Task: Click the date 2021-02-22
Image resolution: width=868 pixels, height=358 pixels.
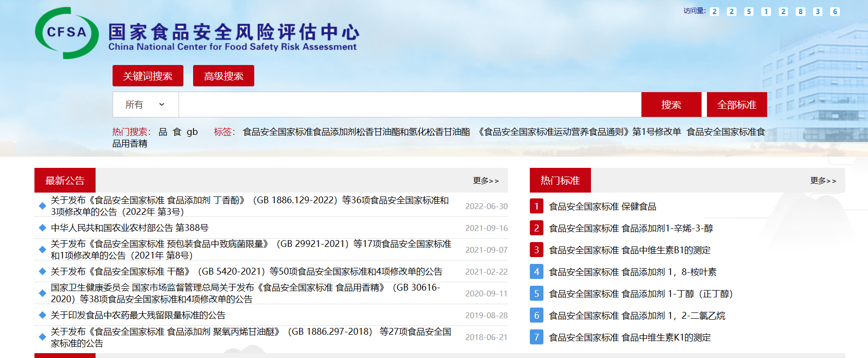Action: coord(487,272)
